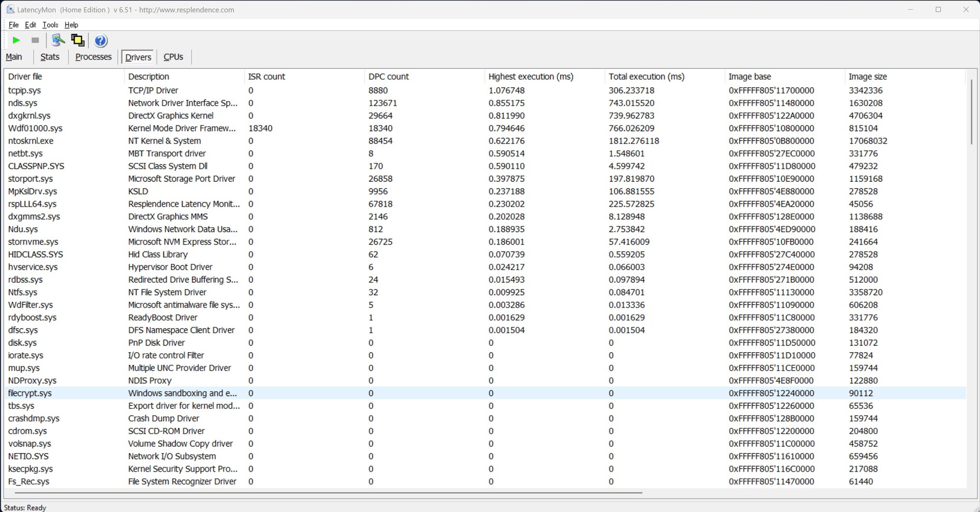The height and width of the screenshot is (512, 980).
Task: Open the Tools menu
Action: click(x=50, y=25)
